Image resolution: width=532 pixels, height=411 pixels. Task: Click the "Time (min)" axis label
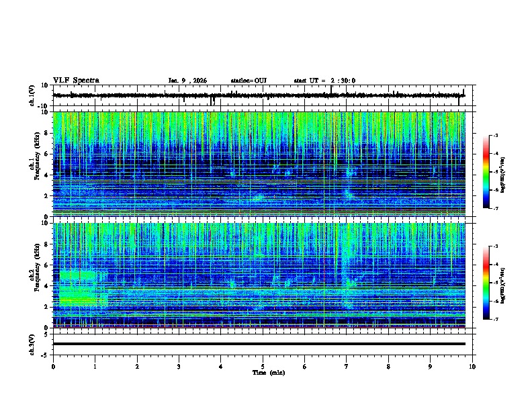pos(269,373)
